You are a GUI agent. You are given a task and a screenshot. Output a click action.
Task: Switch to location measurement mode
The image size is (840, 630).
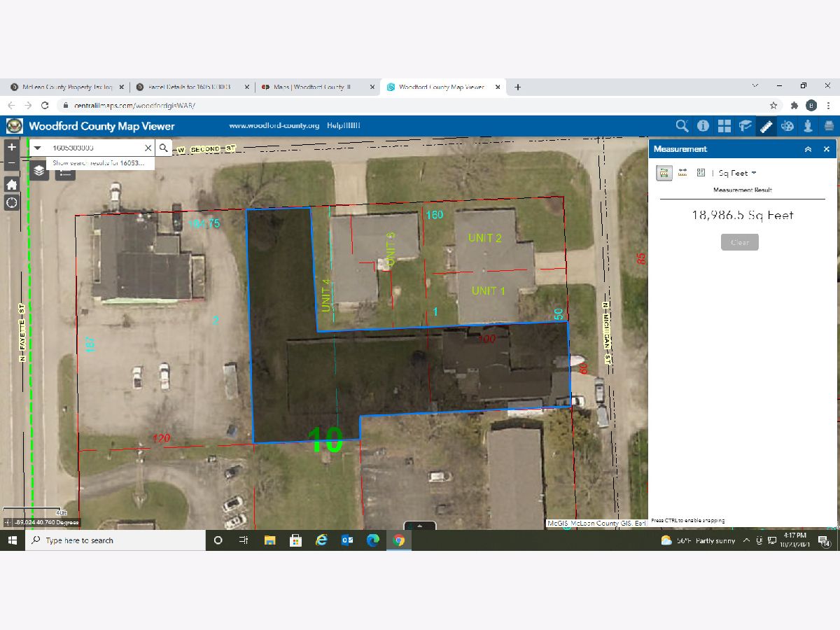[x=701, y=173]
